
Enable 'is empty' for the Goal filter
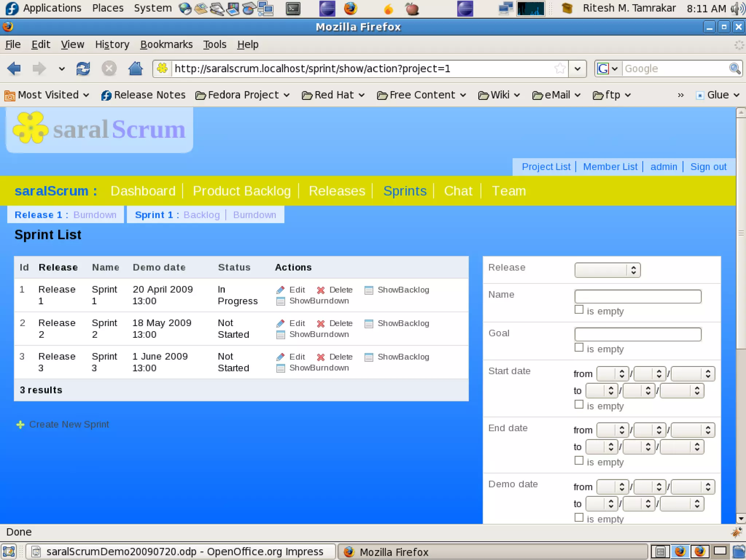578,348
